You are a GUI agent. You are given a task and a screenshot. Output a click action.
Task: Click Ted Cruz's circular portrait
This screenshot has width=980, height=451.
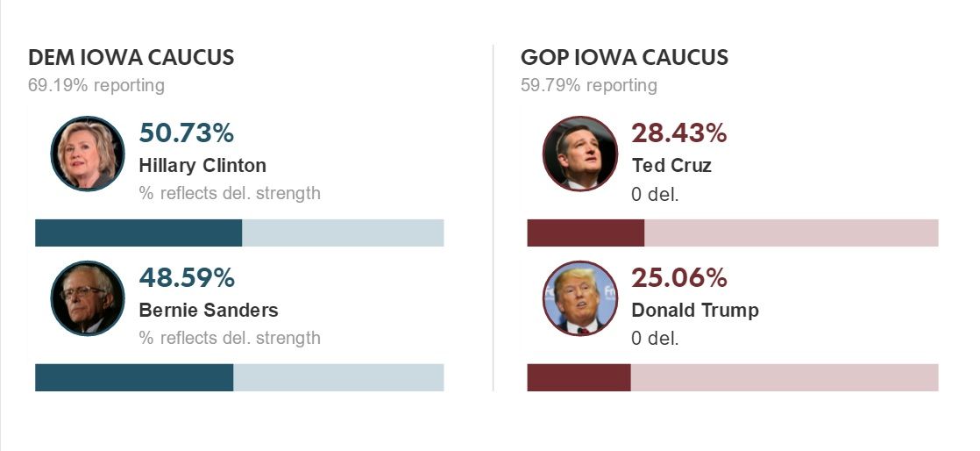(x=580, y=154)
